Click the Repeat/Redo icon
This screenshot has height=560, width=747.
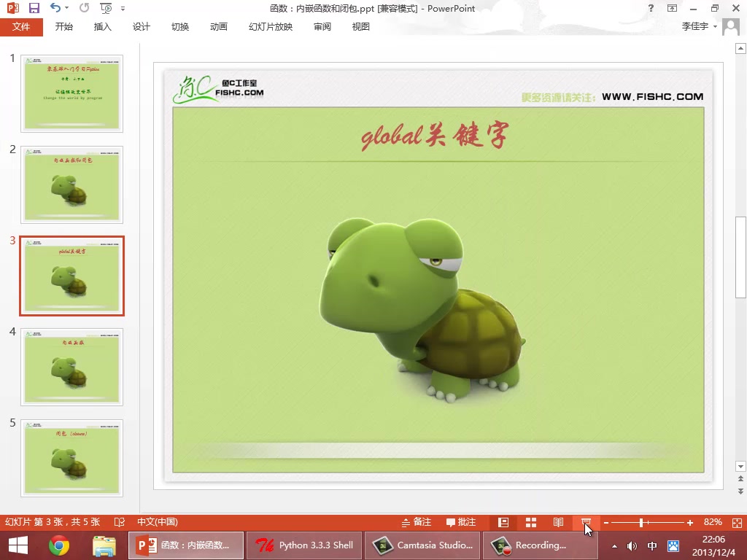85,8
